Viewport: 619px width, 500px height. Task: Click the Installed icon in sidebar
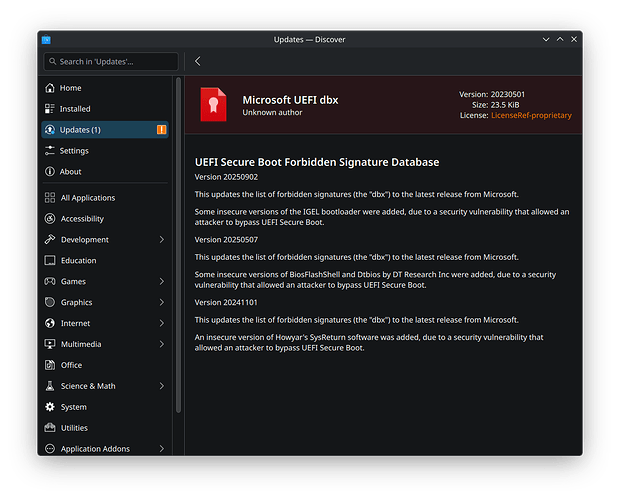click(x=50, y=109)
